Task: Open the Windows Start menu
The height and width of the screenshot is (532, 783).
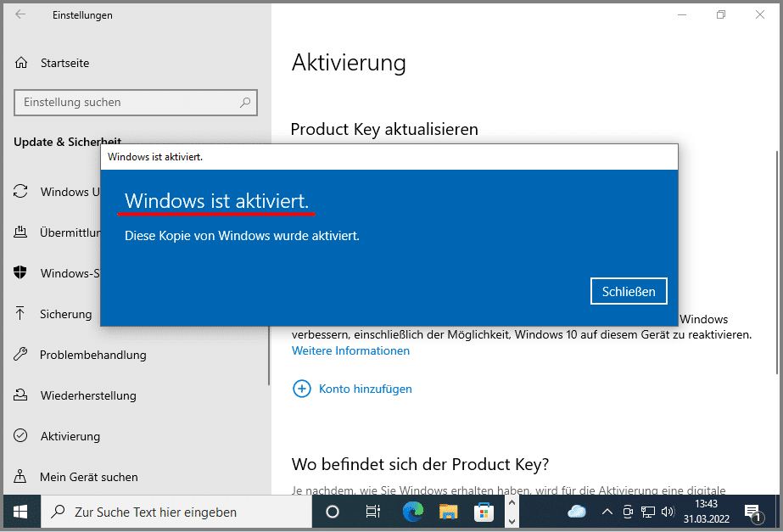Action: click(20, 512)
